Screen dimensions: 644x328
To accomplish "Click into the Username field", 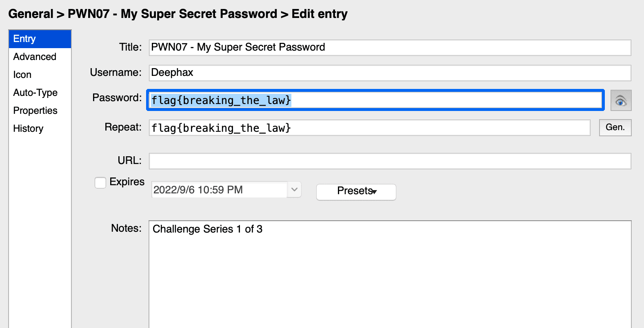I will tap(390, 73).
